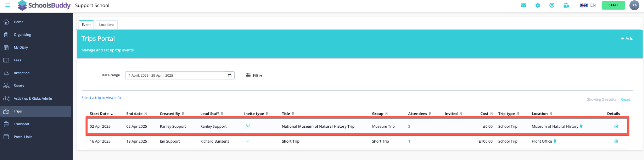Image resolution: width=644 pixels, height=160 pixels.
Task: Click the Reset link
Action: click(x=625, y=99)
